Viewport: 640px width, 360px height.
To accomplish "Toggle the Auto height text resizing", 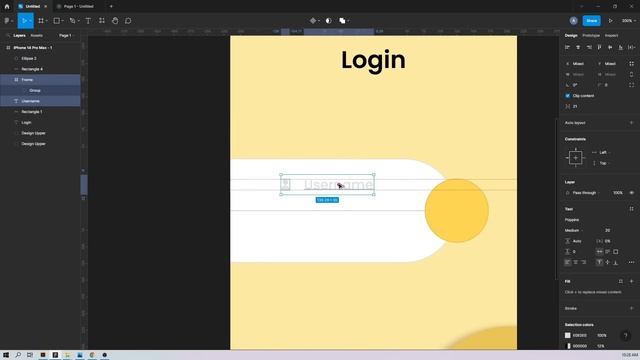I will (x=607, y=252).
